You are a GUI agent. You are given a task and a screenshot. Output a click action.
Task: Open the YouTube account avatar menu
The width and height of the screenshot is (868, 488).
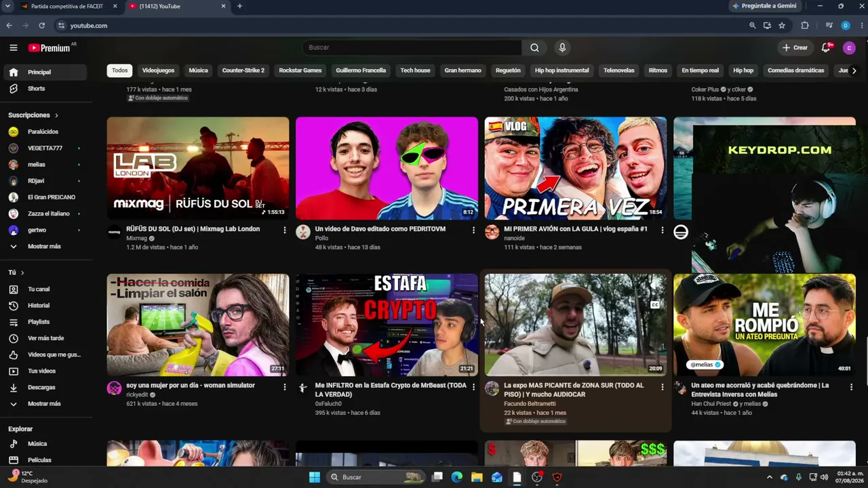(x=849, y=47)
